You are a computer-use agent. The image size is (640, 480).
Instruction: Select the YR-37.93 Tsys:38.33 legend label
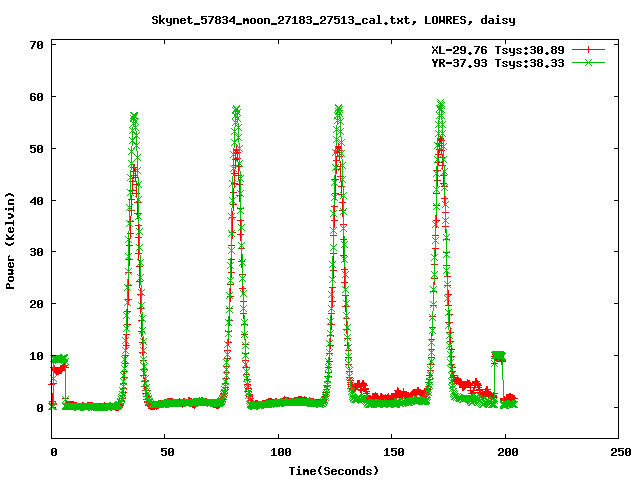(498, 63)
